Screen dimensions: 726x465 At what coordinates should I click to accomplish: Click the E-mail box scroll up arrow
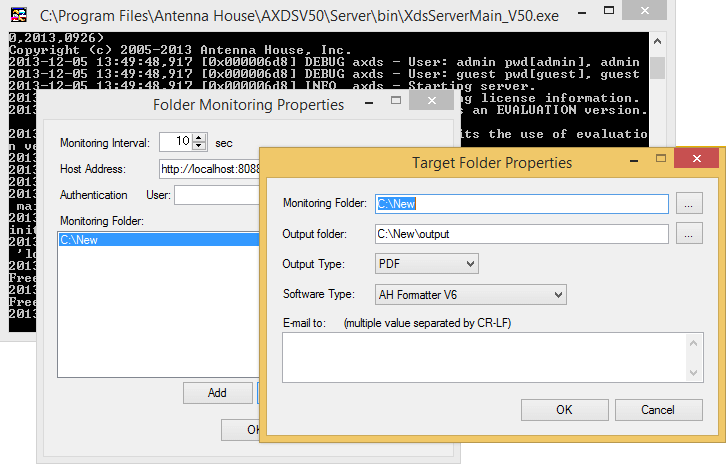click(693, 343)
